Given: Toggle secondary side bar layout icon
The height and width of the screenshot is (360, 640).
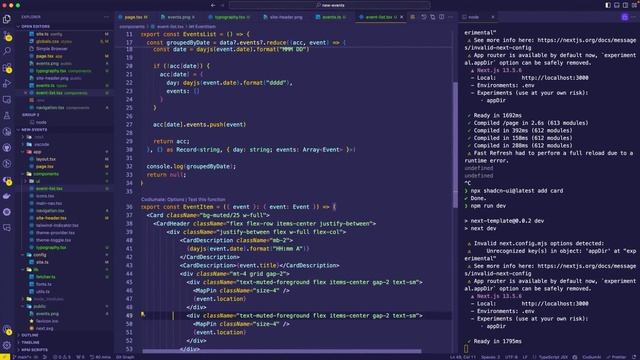Looking at the screenshot, I should tap(625, 5).
